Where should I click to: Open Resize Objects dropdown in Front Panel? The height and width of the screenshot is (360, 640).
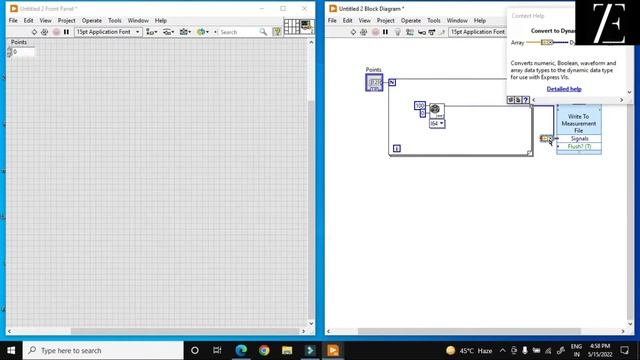tap(185, 32)
